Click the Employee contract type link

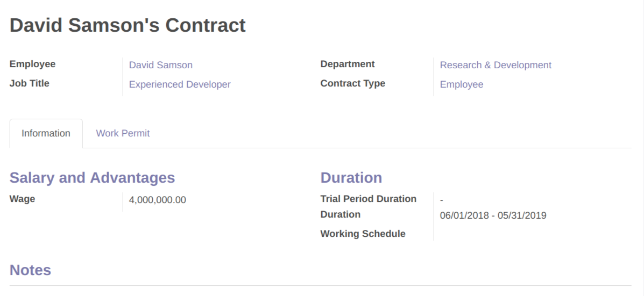pos(461,84)
